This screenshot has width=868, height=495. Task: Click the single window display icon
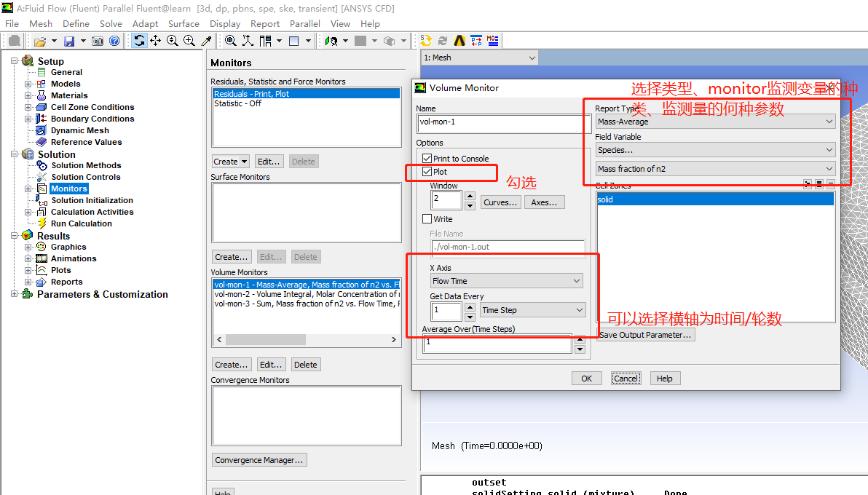coord(294,41)
